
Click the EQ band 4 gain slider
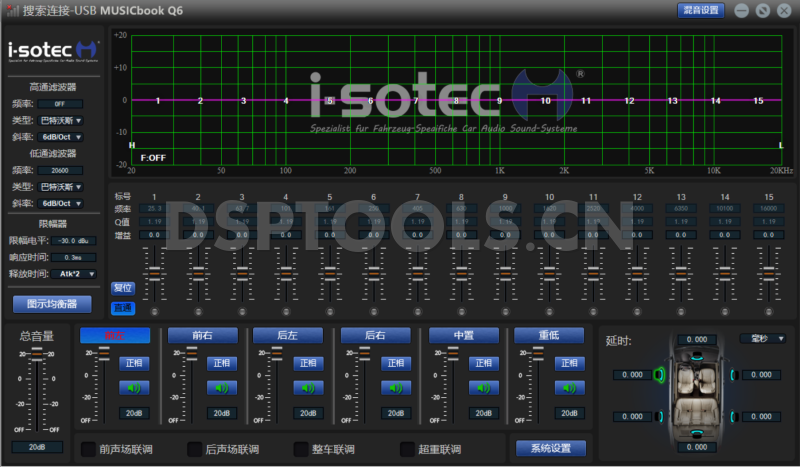click(286, 274)
